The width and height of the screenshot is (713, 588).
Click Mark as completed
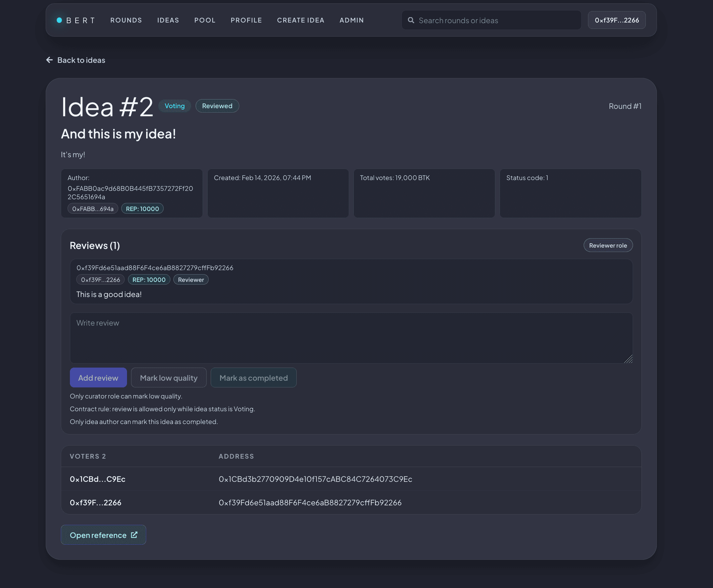(x=253, y=377)
